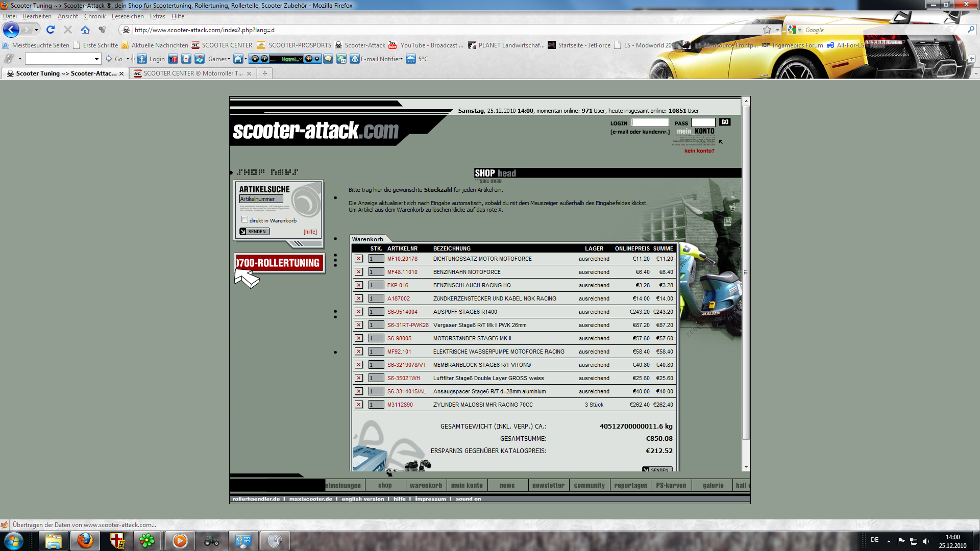Image resolution: width=980 pixels, height=551 pixels.
Task: Click the Firefox back arrow button
Action: (11, 30)
